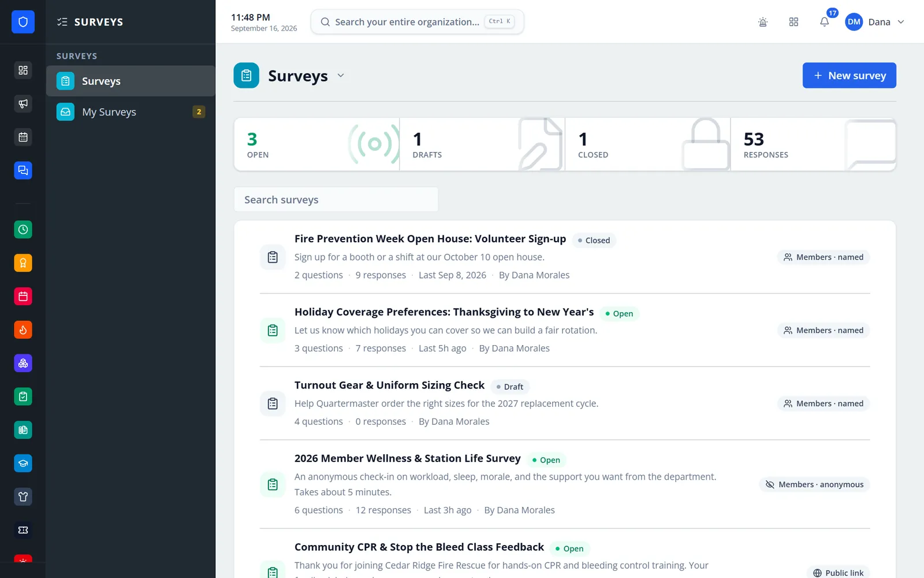Image resolution: width=924 pixels, height=578 pixels.
Task: Click Open badge on Holiday Coverage survey
Action: 619,314
